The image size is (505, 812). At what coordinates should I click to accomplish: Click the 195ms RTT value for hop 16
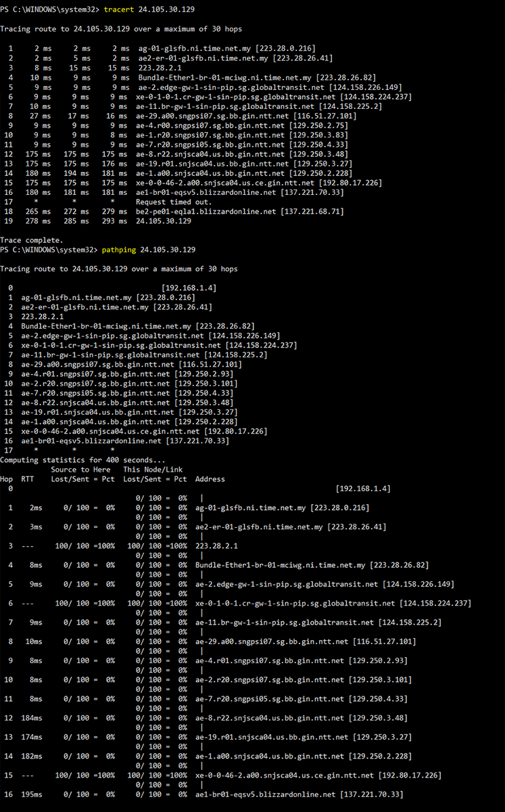click(x=31, y=794)
